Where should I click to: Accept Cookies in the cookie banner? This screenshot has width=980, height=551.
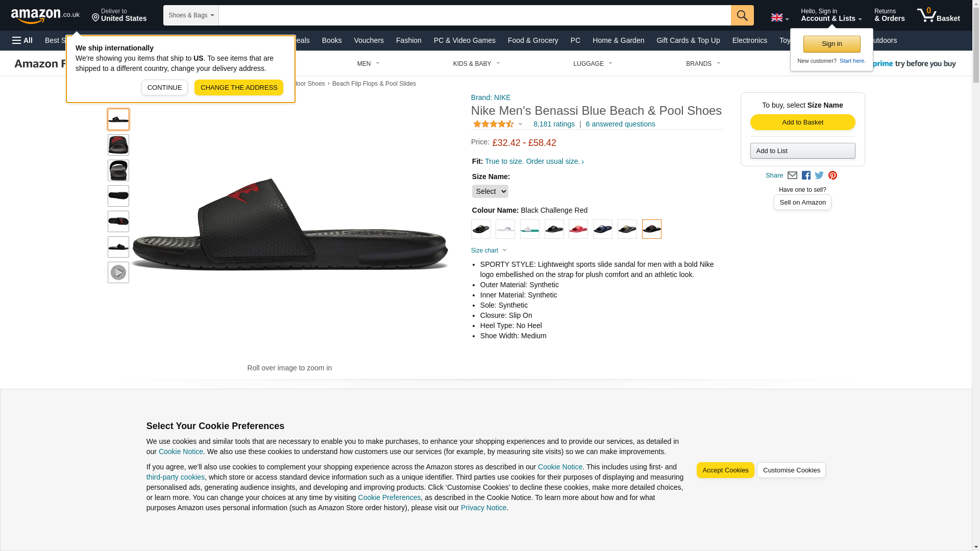click(725, 470)
